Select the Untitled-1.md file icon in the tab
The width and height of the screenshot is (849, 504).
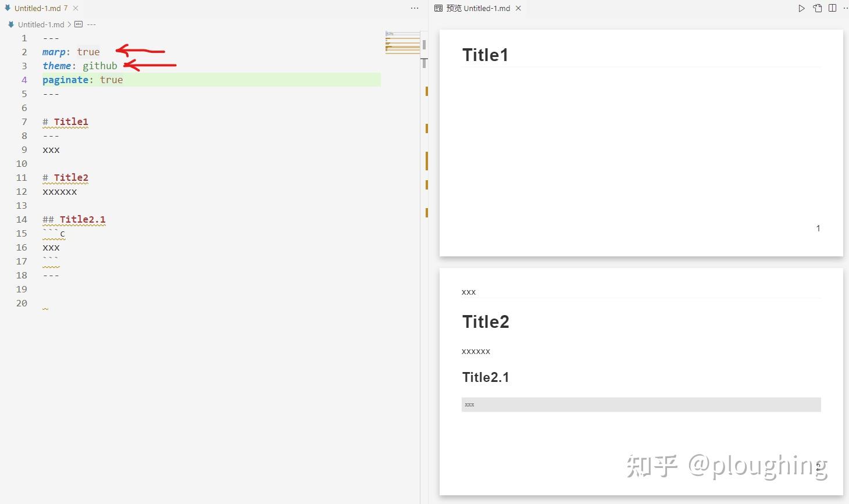(8, 8)
